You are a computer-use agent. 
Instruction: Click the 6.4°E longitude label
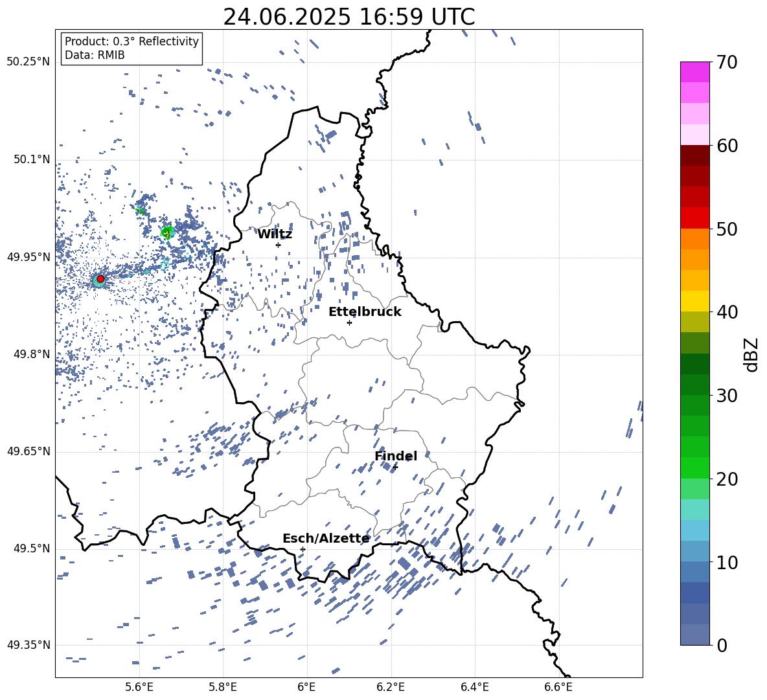tap(474, 687)
